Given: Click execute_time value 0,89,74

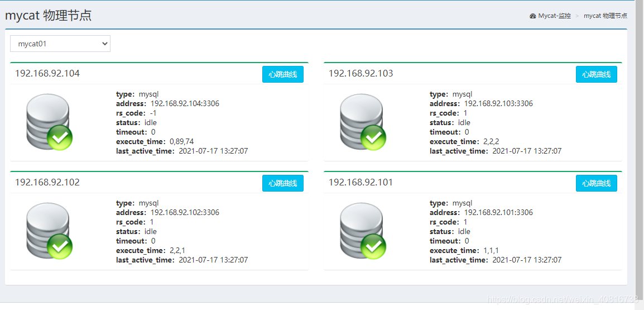Looking at the screenshot, I should click(181, 142).
